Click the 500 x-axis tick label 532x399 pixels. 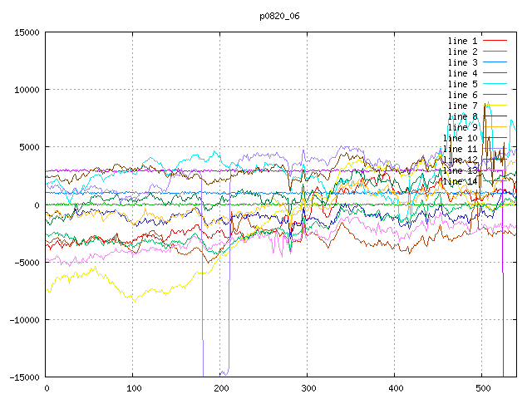(481, 388)
